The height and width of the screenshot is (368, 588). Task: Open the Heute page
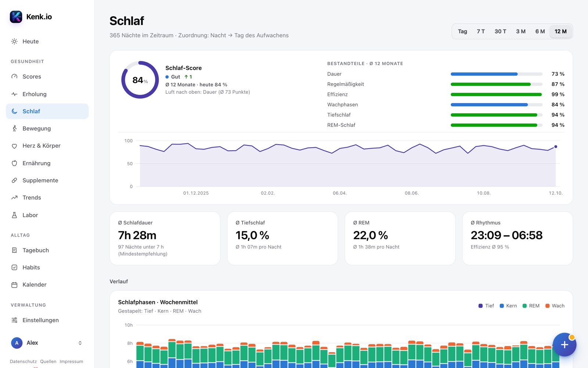[47, 42]
